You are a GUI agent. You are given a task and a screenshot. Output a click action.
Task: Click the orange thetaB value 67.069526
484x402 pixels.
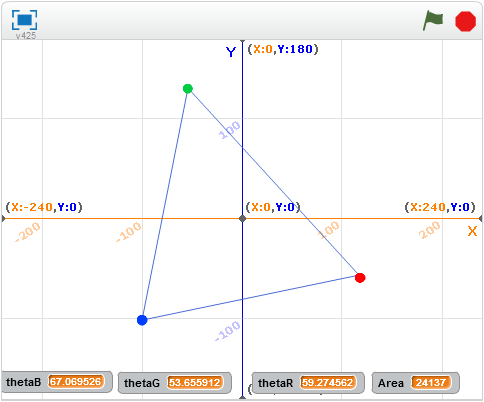click(x=76, y=381)
